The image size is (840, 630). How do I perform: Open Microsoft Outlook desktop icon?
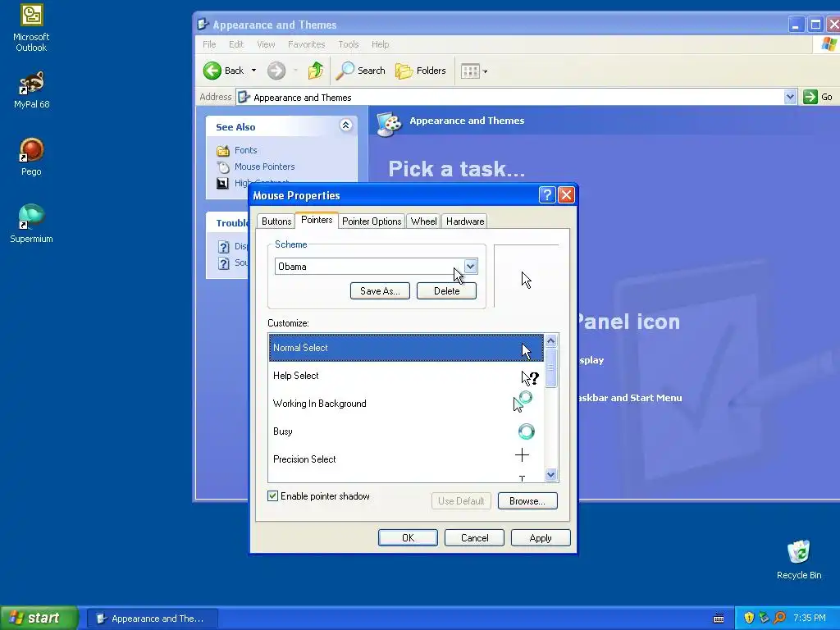click(x=31, y=27)
